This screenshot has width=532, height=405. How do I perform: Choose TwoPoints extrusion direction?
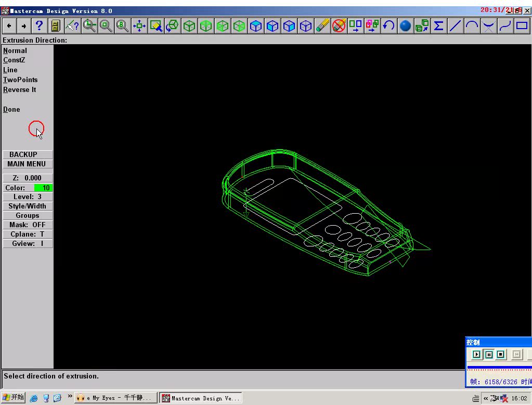[x=20, y=80]
